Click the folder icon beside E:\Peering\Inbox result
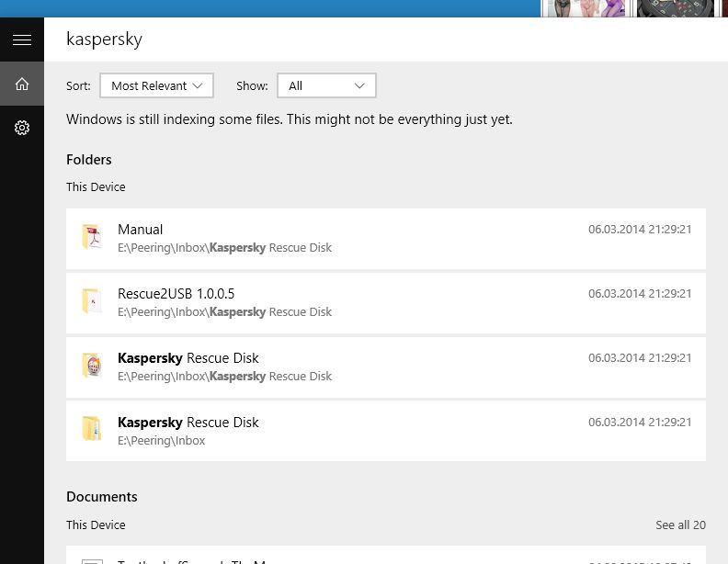This screenshot has width=728, height=564. (92, 429)
